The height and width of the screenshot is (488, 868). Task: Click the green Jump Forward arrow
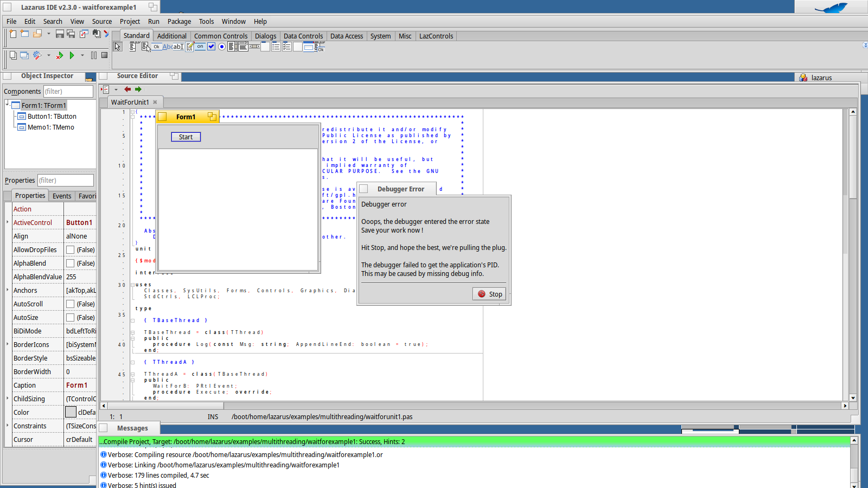138,89
